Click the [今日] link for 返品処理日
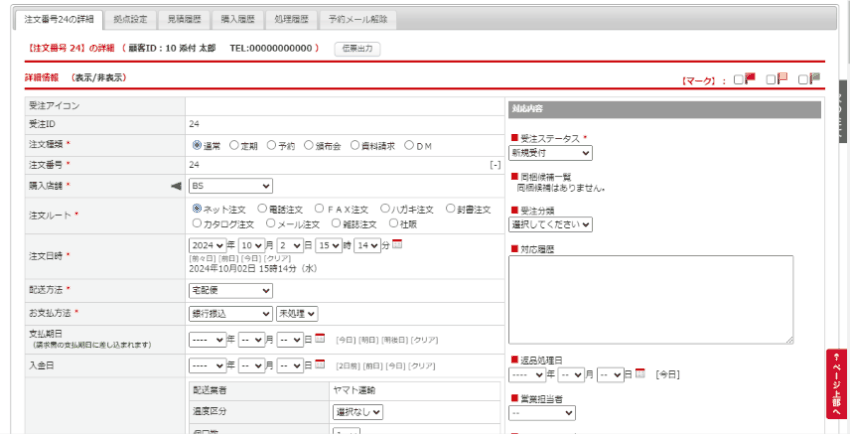Image resolution: width=850 pixels, height=434 pixels. [668, 375]
